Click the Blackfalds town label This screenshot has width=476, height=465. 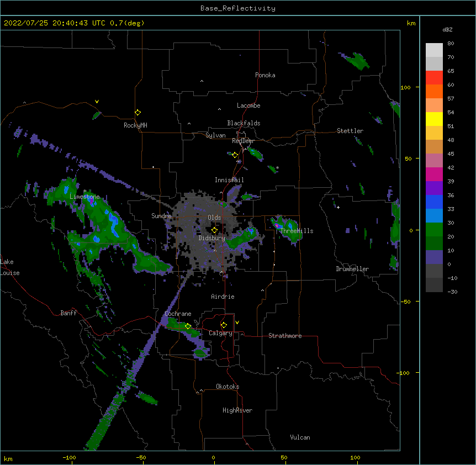pos(244,123)
